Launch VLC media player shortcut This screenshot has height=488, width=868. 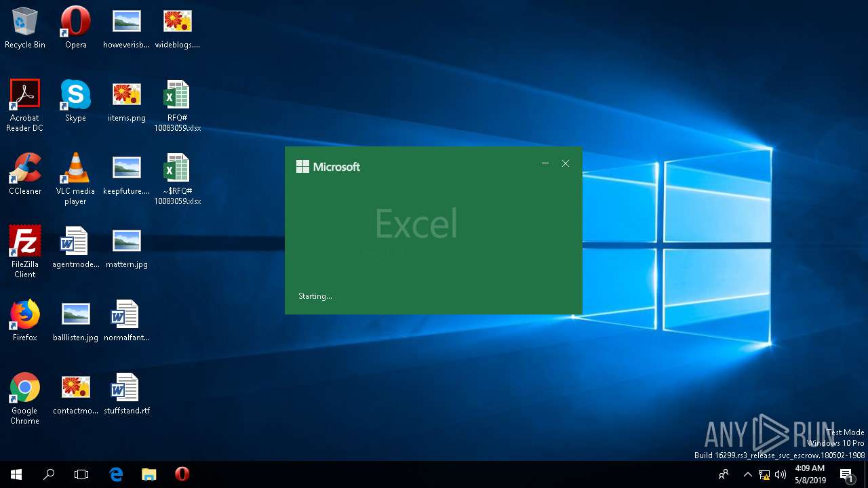(75, 179)
